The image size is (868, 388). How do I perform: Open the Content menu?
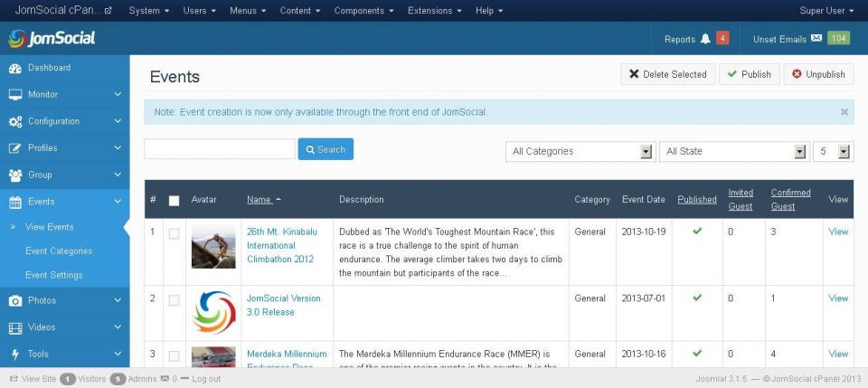[300, 11]
